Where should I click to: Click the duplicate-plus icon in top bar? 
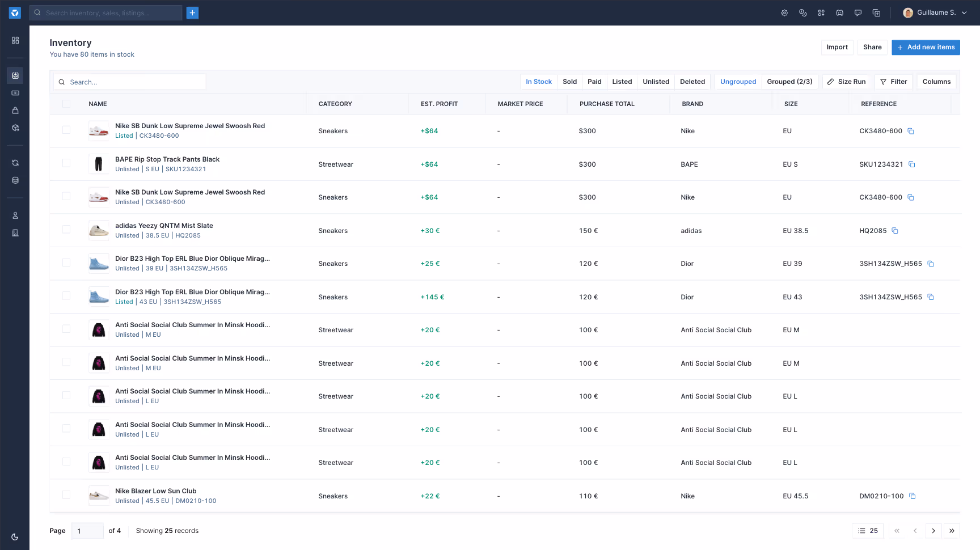tap(876, 12)
